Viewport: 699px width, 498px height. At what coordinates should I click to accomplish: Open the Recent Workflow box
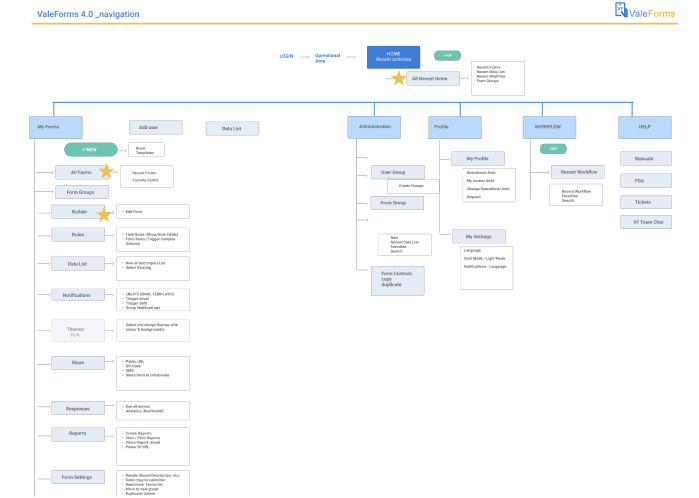click(x=578, y=172)
